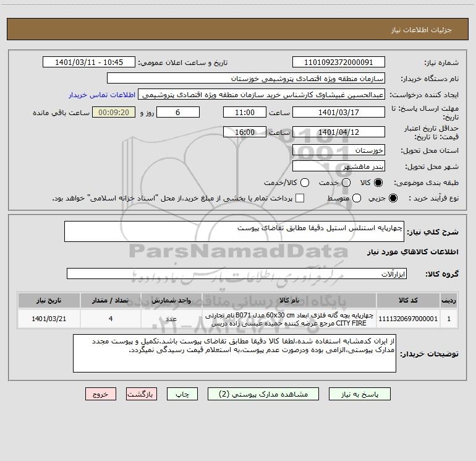Click the تعداد / مقدار column header

point(111,301)
